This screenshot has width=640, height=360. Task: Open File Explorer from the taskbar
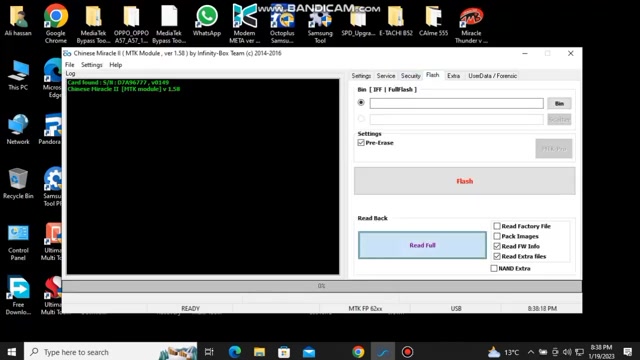259,352
